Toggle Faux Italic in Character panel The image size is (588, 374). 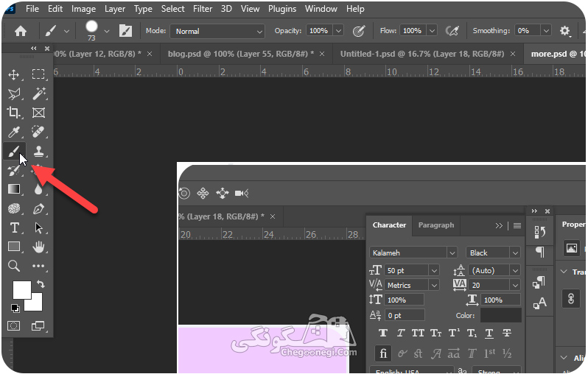tap(401, 333)
